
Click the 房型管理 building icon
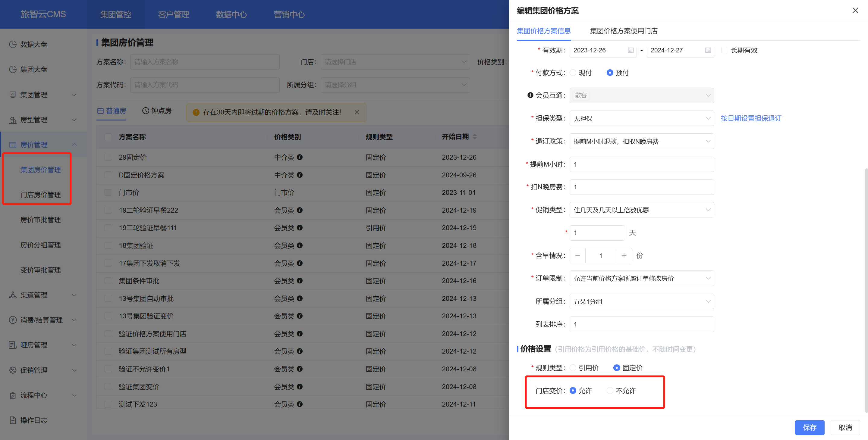pyautogui.click(x=13, y=120)
